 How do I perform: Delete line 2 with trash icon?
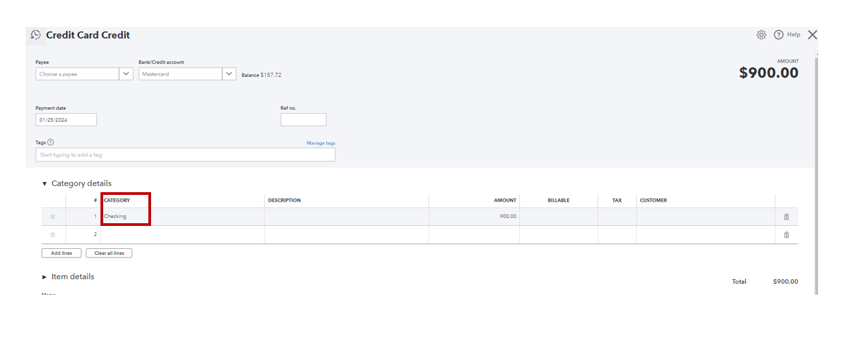coord(786,235)
